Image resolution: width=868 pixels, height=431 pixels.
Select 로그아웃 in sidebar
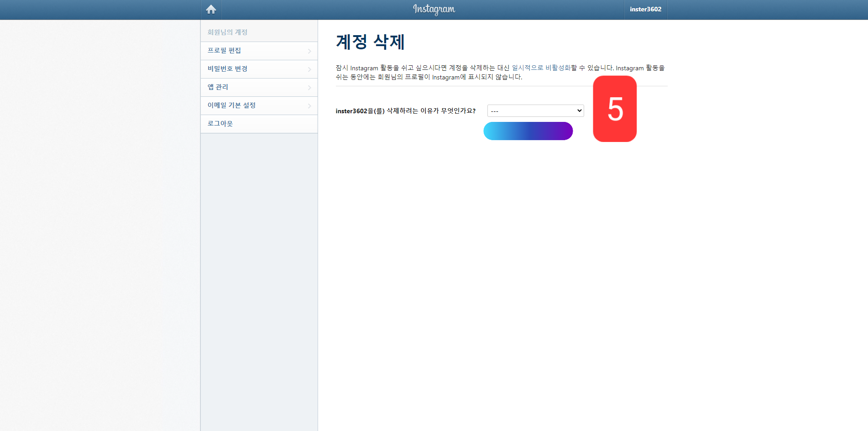click(259, 124)
